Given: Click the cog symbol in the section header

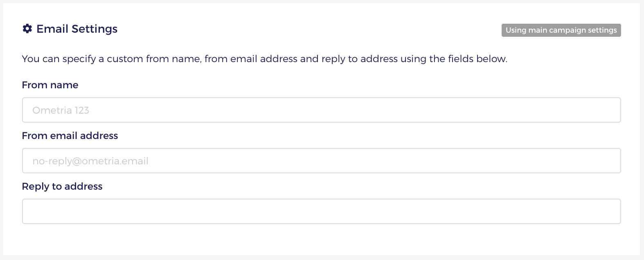Looking at the screenshot, I should (27, 29).
